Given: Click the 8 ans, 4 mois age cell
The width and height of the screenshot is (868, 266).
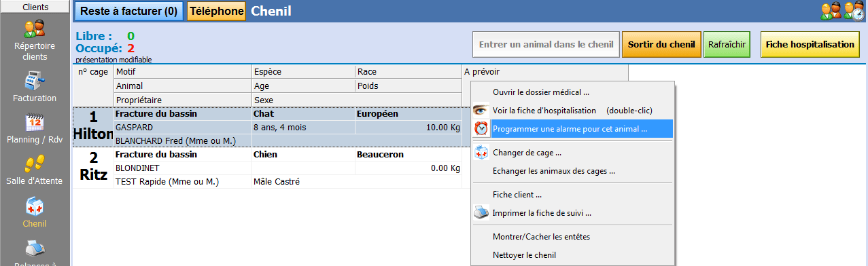Looking at the screenshot, I should click(302, 127).
